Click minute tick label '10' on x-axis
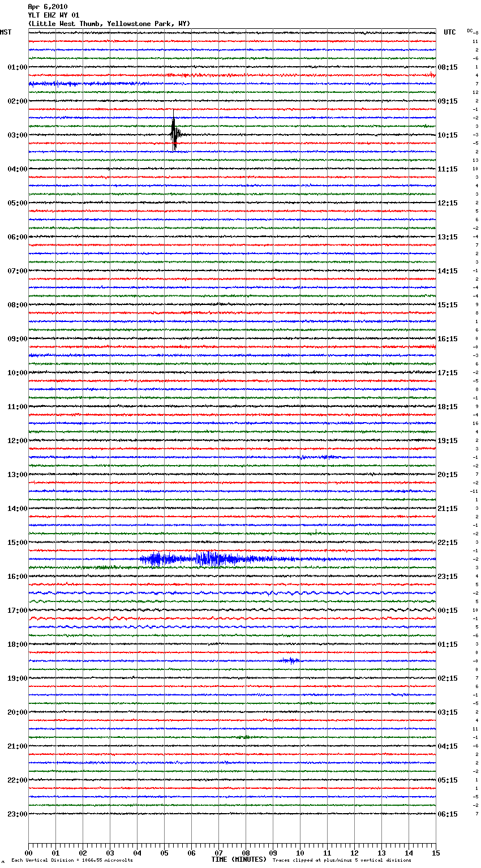Screen dimensions: 481x868 click(x=300, y=853)
